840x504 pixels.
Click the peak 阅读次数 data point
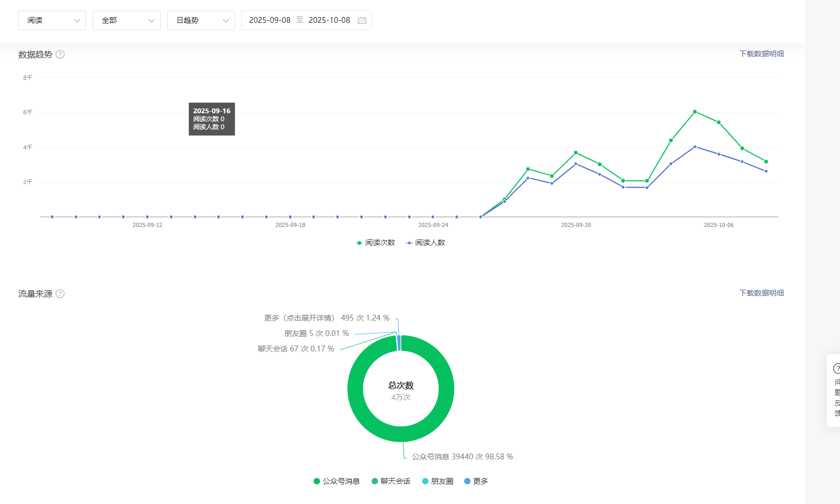(x=695, y=112)
